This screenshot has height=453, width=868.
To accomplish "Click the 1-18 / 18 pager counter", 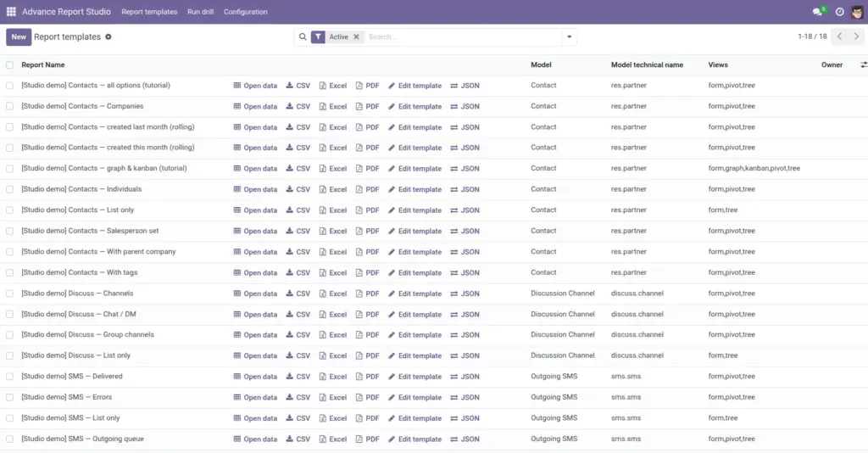I will point(812,36).
